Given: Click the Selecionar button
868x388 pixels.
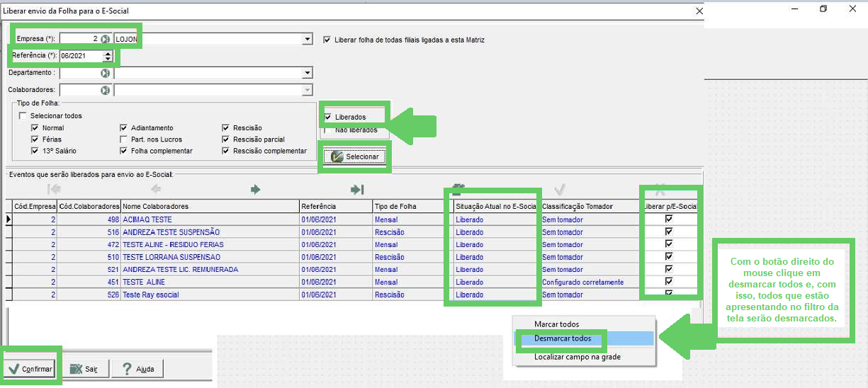Looking at the screenshot, I should click(356, 156).
